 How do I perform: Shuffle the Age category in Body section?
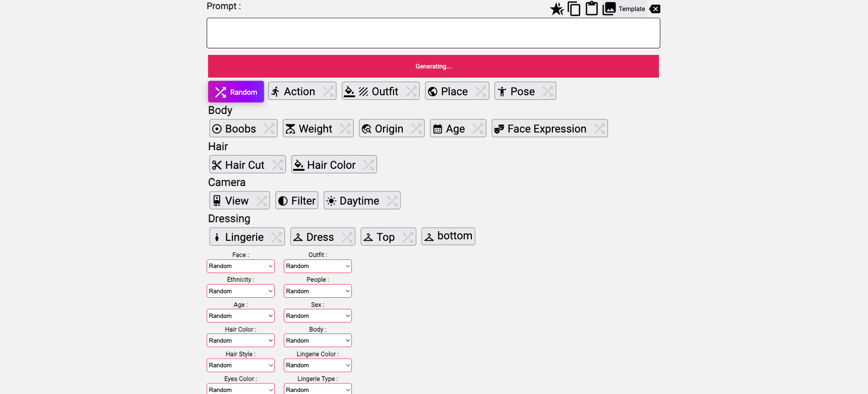point(478,128)
